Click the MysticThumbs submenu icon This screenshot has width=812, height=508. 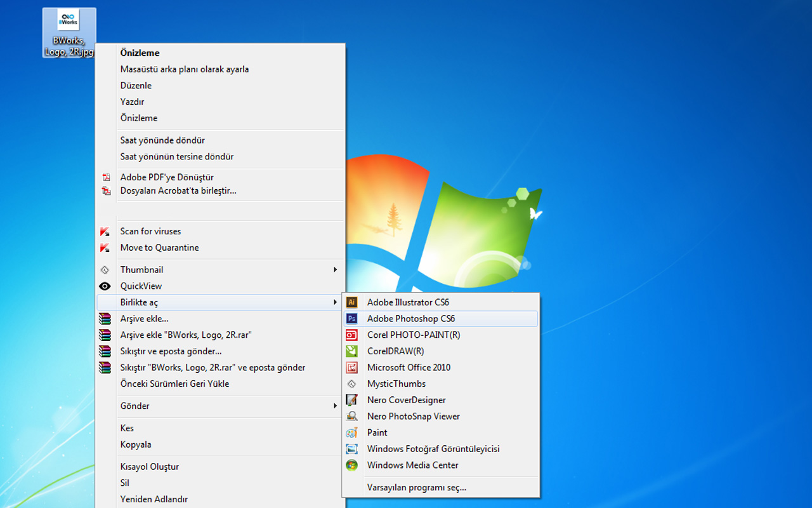pos(351,384)
